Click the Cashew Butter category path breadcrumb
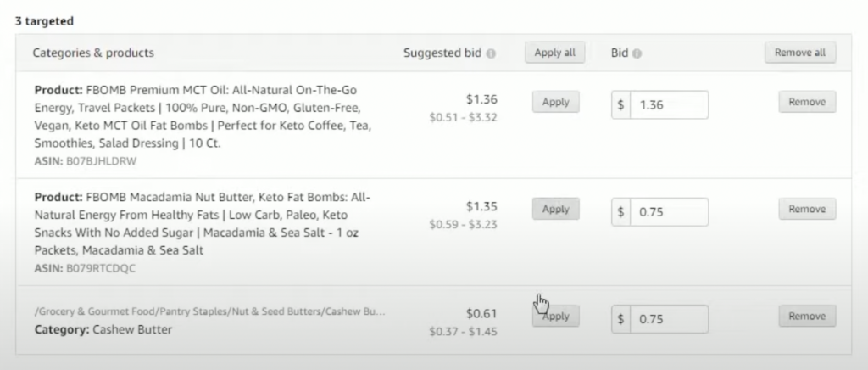Image resolution: width=868 pixels, height=370 pixels. pos(210,311)
